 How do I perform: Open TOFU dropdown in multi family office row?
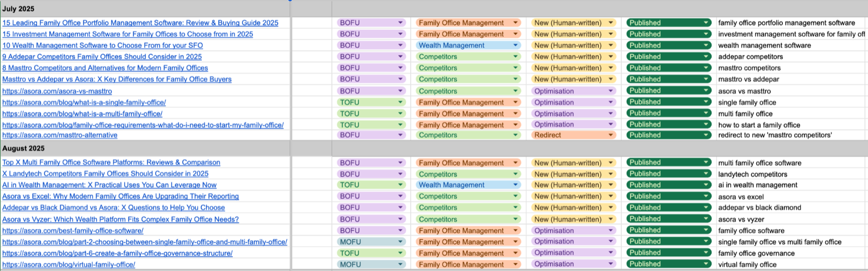click(371, 114)
